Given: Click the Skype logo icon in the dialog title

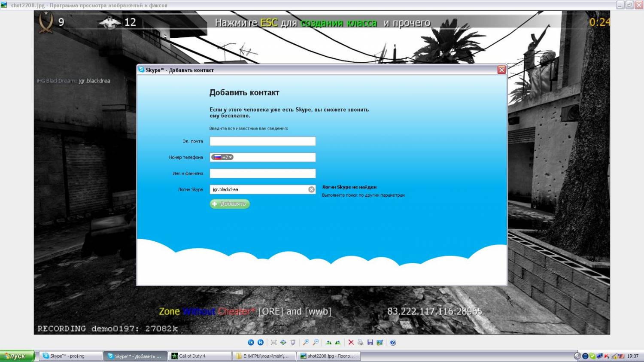Looking at the screenshot, I should (x=141, y=70).
